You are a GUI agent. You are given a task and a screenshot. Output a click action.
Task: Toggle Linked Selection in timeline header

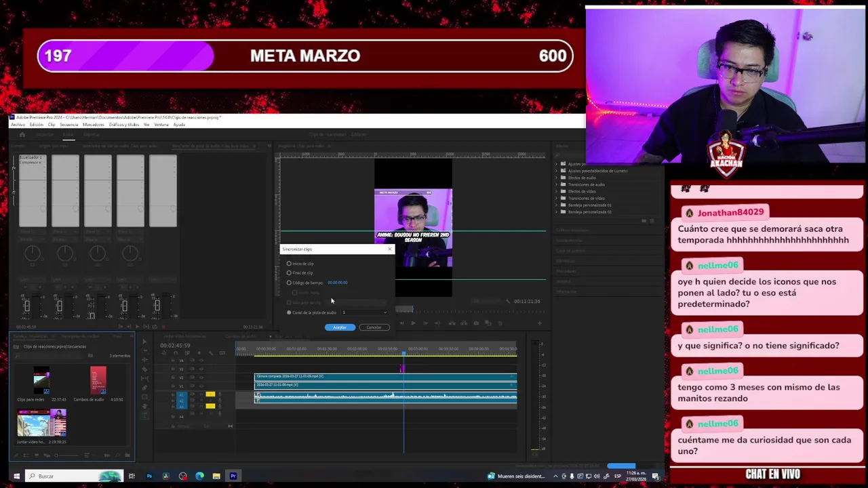(x=187, y=353)
